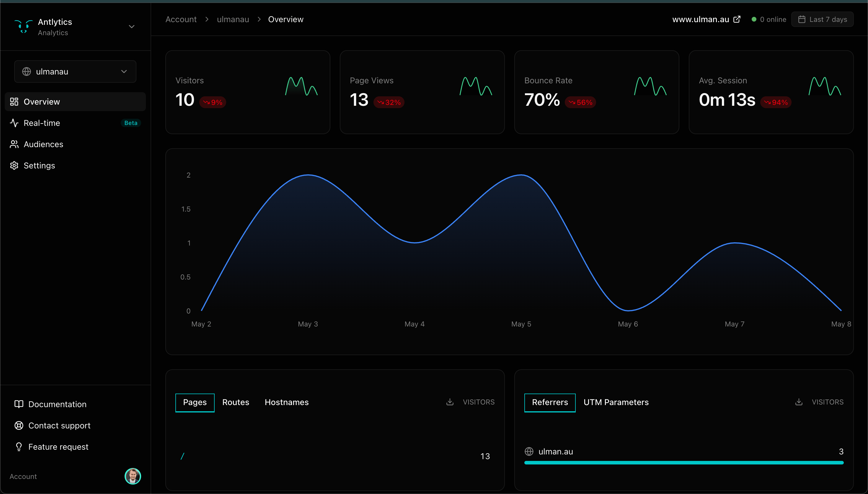The width and height of the screenshot is (868, 494).
Task: Click the Visitors sparkline chart
Action: pos(301,86)
